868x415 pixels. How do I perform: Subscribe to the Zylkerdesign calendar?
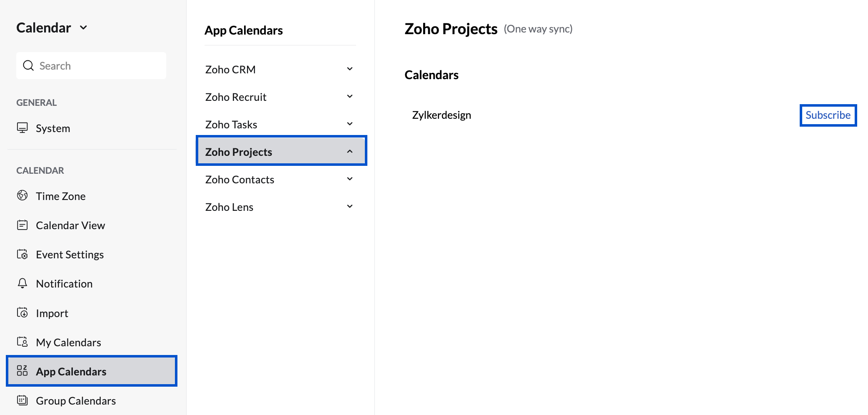(828, 115)
